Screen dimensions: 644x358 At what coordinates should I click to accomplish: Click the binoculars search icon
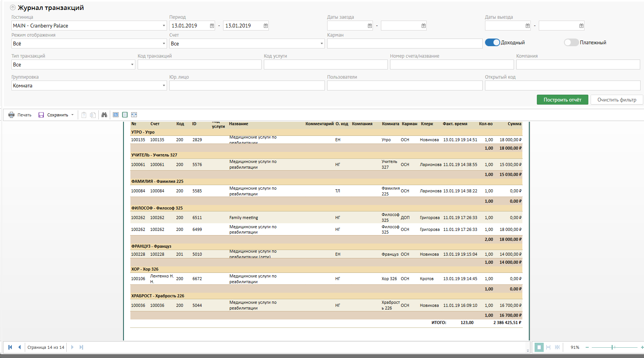(x=104, y=115)
